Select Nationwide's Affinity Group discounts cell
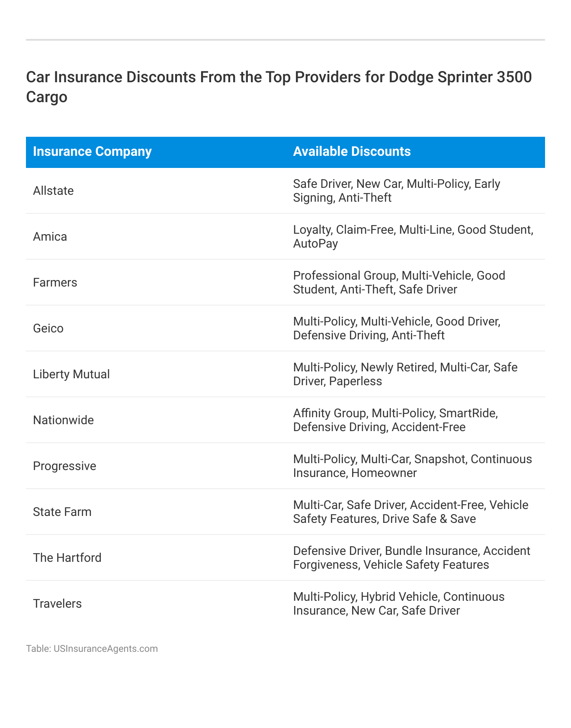This screenshot has height=728, width=571. point(395,420)
